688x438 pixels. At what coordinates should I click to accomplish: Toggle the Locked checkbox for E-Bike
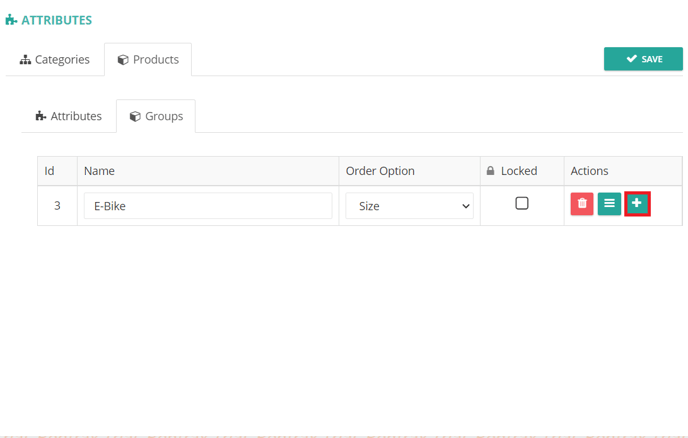[x=522, y=203]
